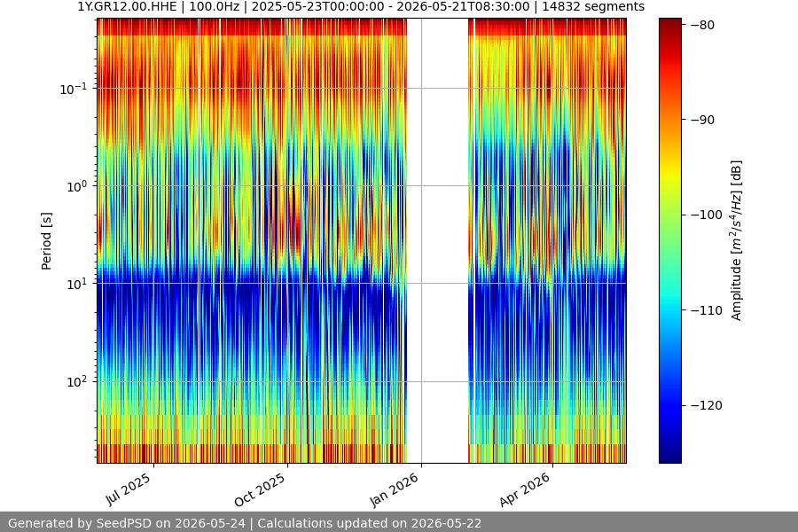Image resolution: width=798 pixels, height=532 pixels.
Task: Click the 'Apr 2026' x-axis label
Action: (525, 490)
